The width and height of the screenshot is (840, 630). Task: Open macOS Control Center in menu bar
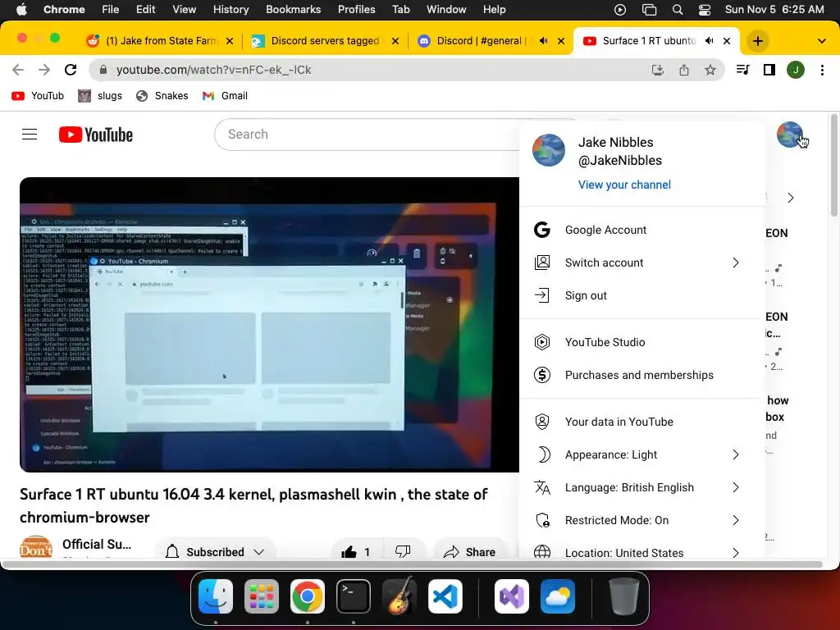(705, 9)
